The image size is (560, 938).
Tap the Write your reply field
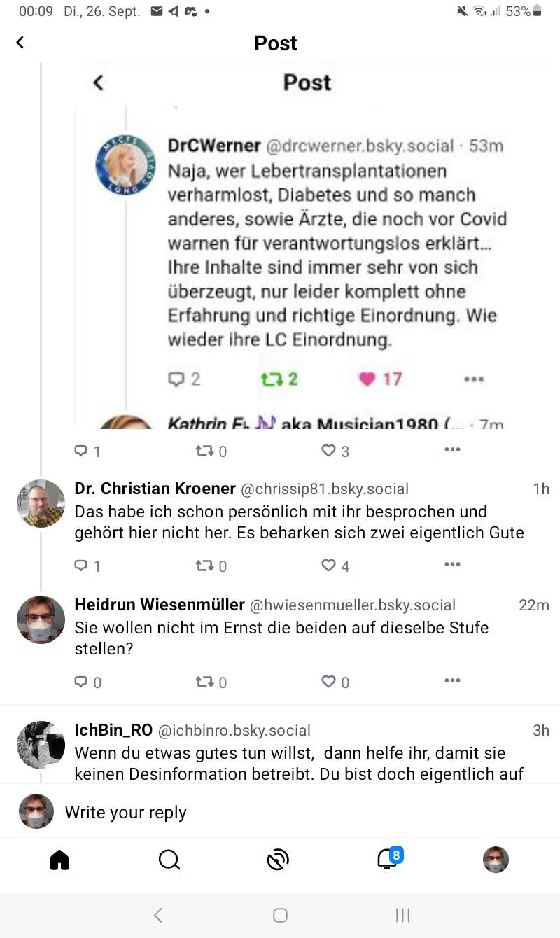(280, 812)
